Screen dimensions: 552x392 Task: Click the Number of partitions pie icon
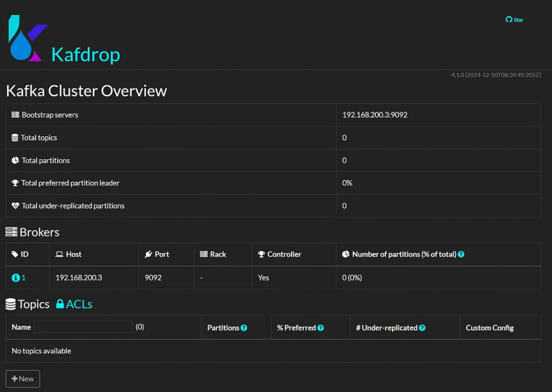point(346,254)
